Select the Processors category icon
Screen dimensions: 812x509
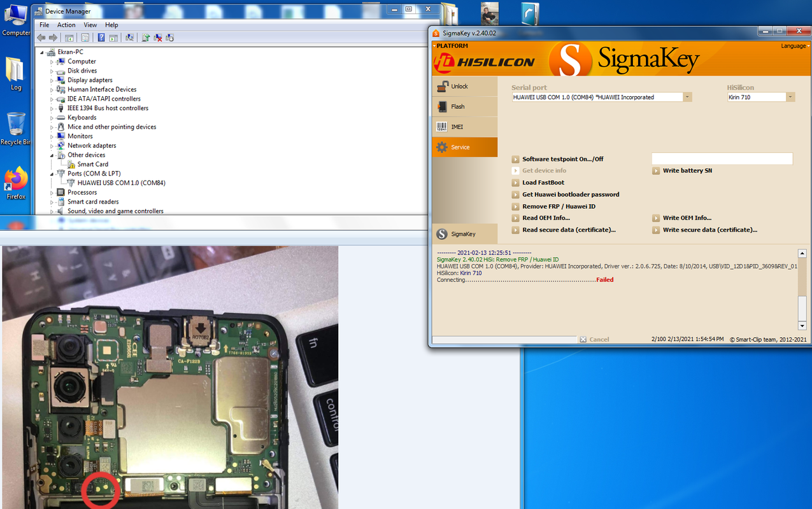pyautogui.click(x=61, y=192)
